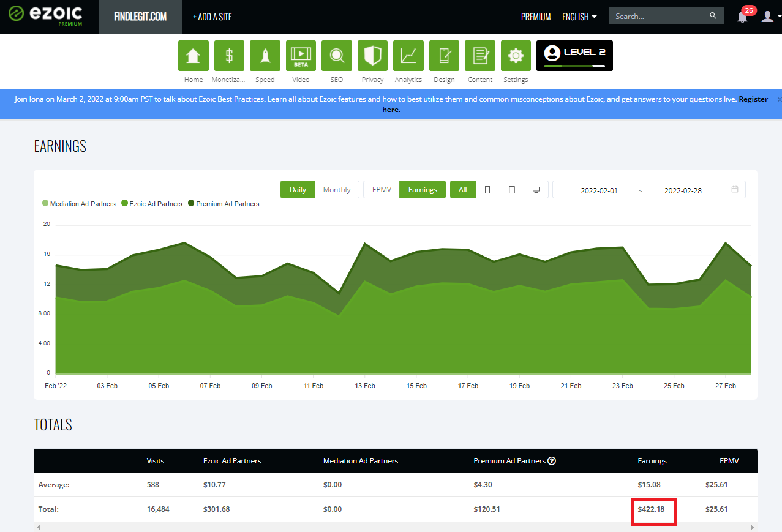Show EPMV in the chart

pyautogui.click(x=382, y=190)
